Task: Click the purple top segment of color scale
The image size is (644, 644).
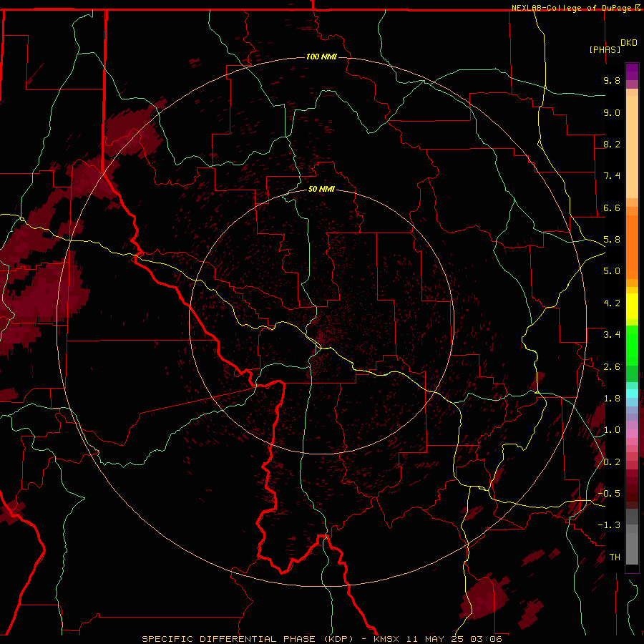Action: pos(632,72)
